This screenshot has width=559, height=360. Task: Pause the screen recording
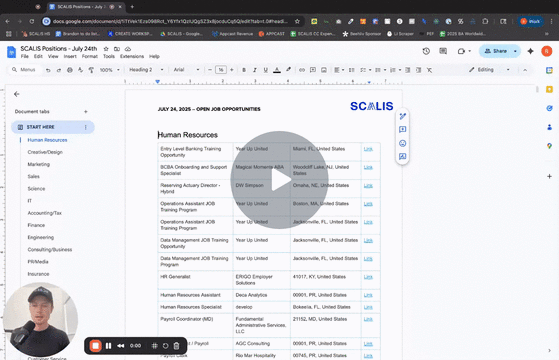(108, 346)
